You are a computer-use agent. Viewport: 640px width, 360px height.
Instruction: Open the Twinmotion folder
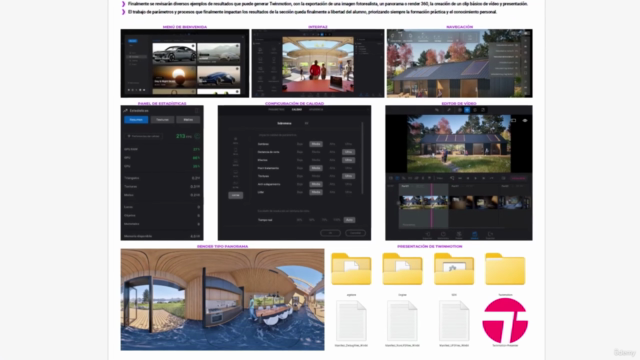pos(505,269)
